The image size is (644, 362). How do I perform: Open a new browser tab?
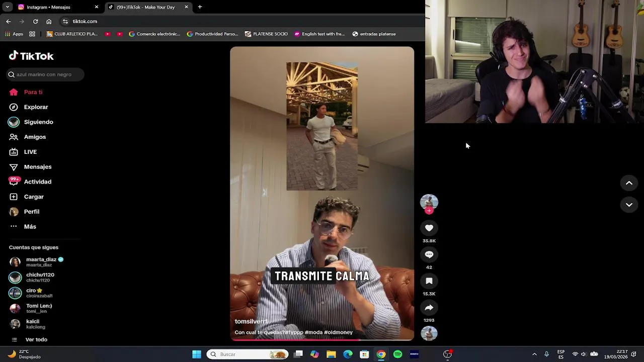coord(200,7)
